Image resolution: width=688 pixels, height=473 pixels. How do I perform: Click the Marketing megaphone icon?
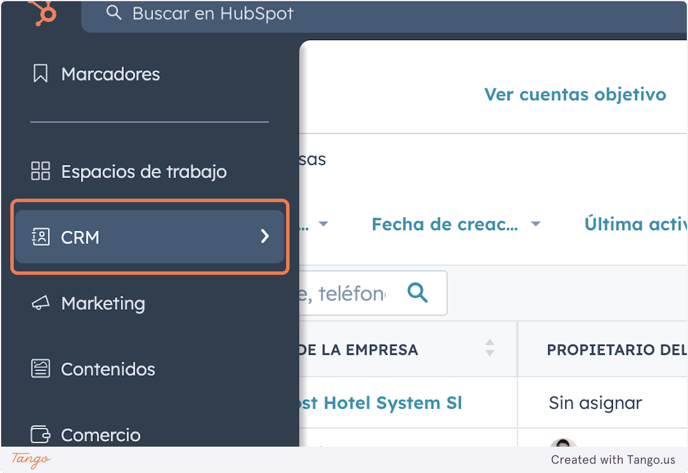pyautogui.click(x=40, y=303)
